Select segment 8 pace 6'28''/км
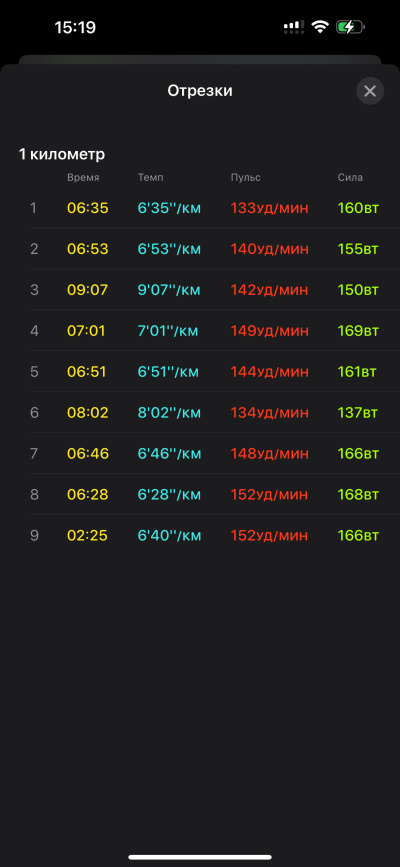Viewport: 400px width, 867px height. (169, 495)
